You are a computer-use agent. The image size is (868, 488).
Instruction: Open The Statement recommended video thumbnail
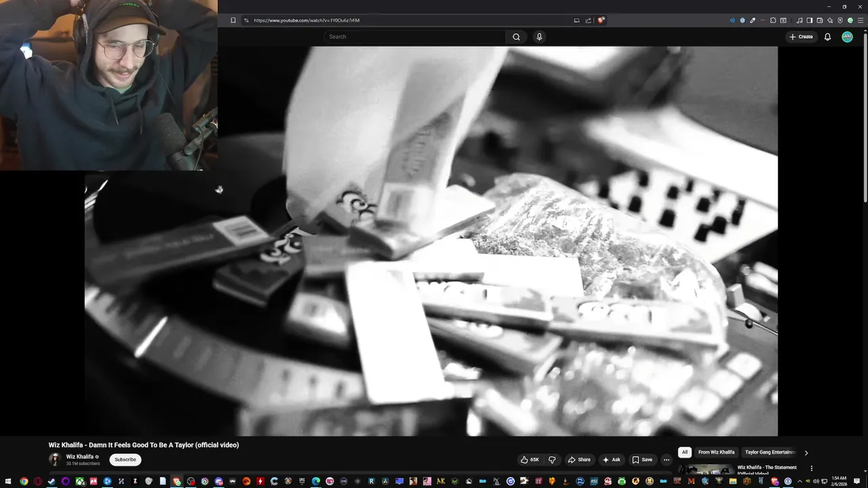tap(706, 470)
